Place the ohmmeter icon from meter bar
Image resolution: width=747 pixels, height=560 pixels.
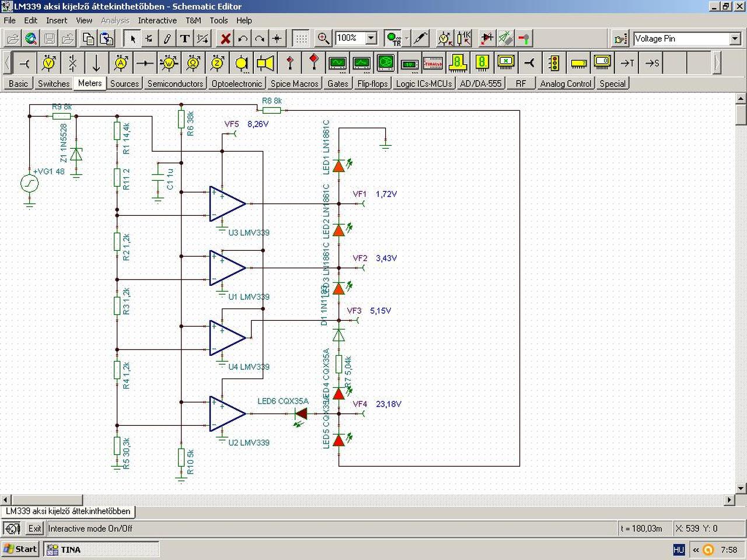[193, 62]
